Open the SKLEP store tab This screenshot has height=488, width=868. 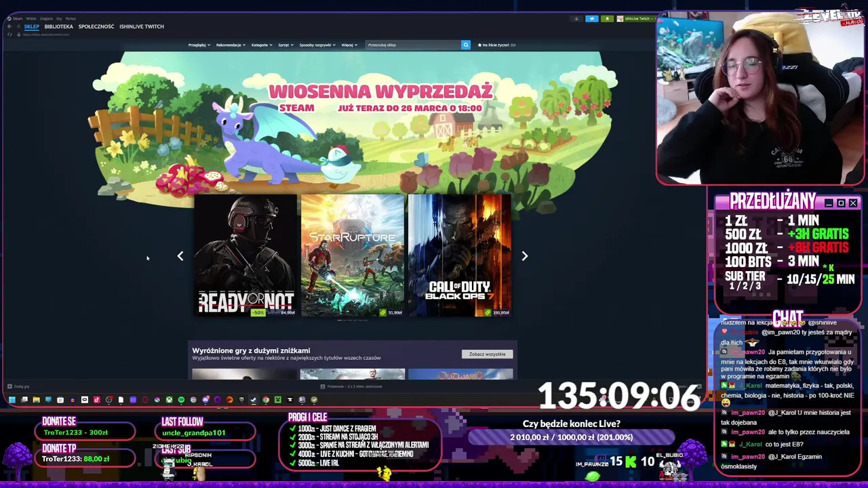32,26
